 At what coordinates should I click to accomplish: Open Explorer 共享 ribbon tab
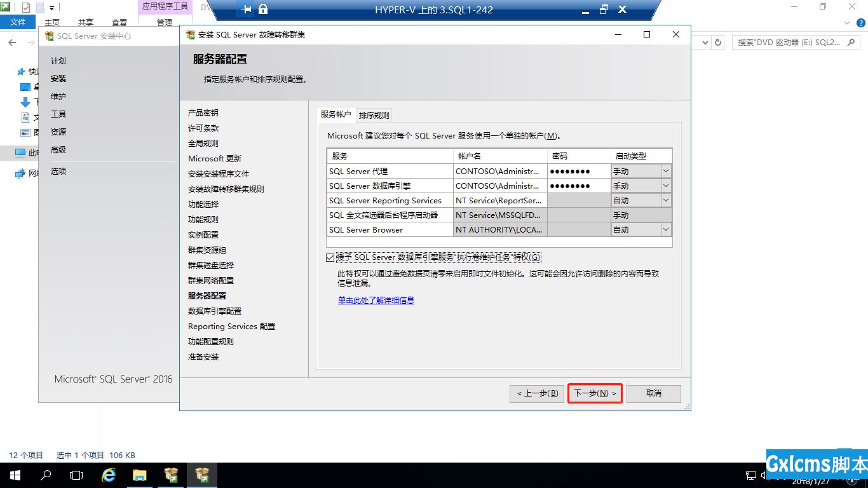click(86, 22)
